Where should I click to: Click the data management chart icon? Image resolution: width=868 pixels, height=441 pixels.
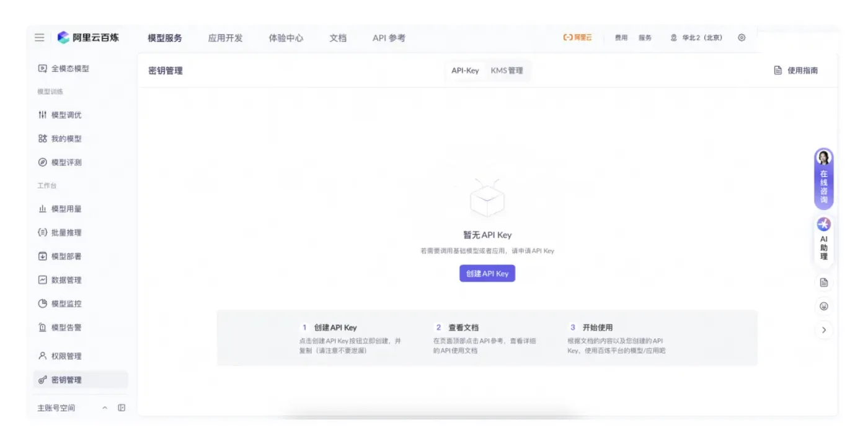pos(42,280)
